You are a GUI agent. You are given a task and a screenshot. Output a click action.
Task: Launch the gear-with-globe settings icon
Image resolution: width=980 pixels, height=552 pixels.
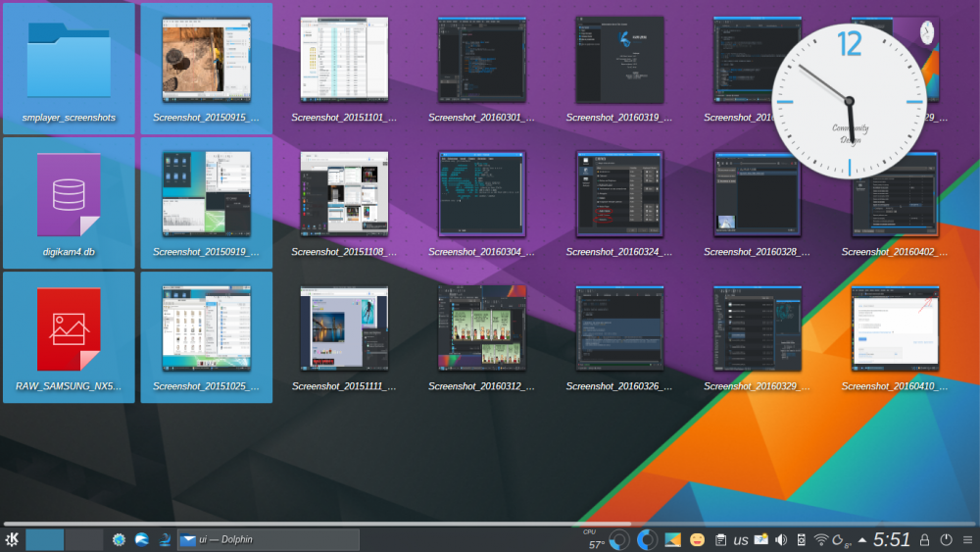coord(119,539)
